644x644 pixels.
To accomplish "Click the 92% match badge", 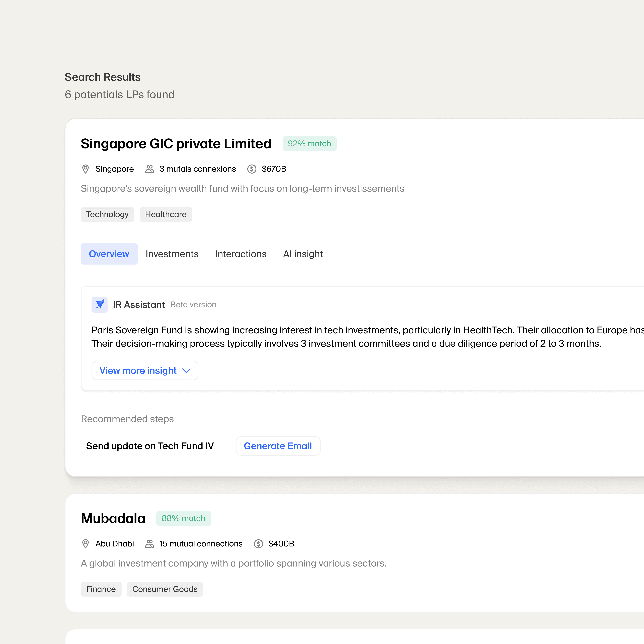I will click(x=309, y=144).
